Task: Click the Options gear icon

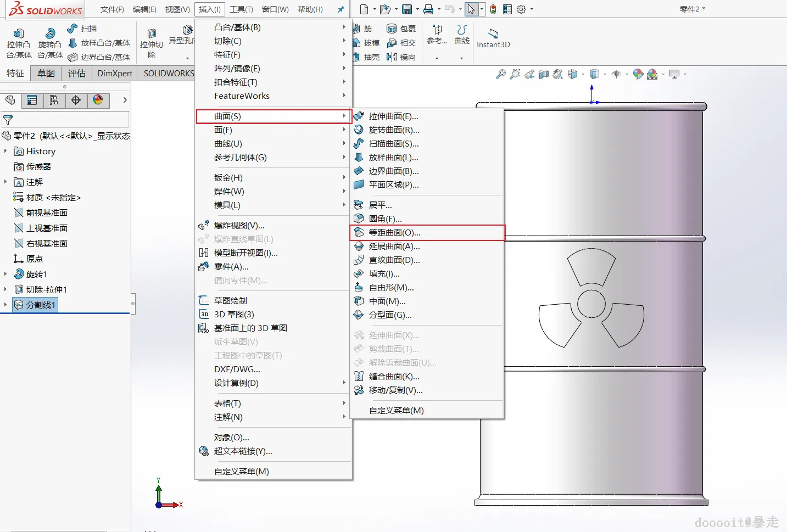Action: pyautogui.click(x=521, y=9)
